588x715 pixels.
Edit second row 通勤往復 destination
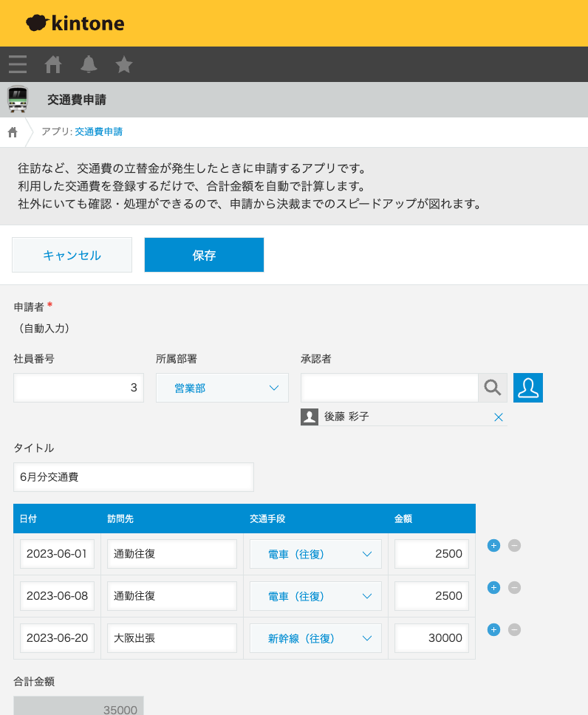click(172, 595)
